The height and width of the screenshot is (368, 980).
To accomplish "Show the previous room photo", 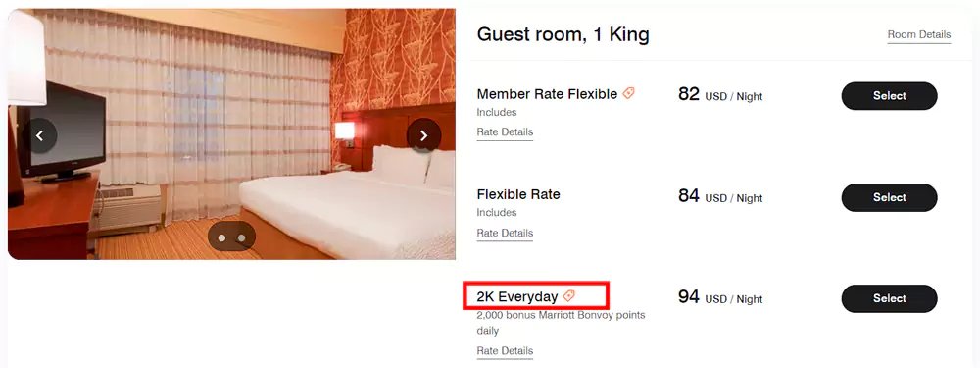I will click(x=40, y=135).
